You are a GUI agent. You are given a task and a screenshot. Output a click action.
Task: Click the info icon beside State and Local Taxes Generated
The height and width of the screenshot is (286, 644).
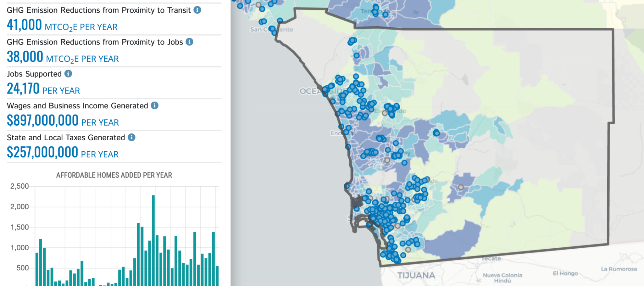pos(132,137)
